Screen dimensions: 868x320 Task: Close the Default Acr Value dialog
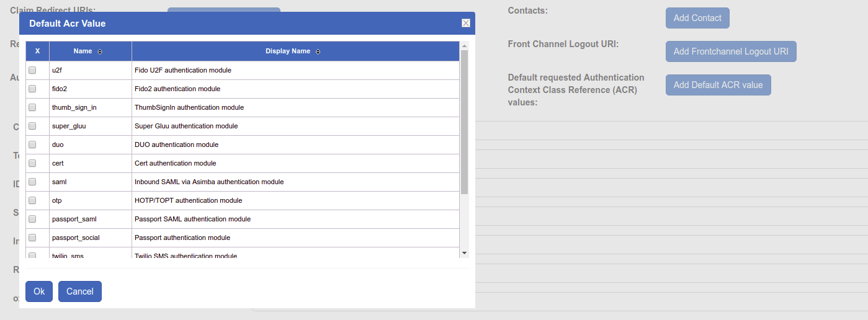tap(465, 24)
